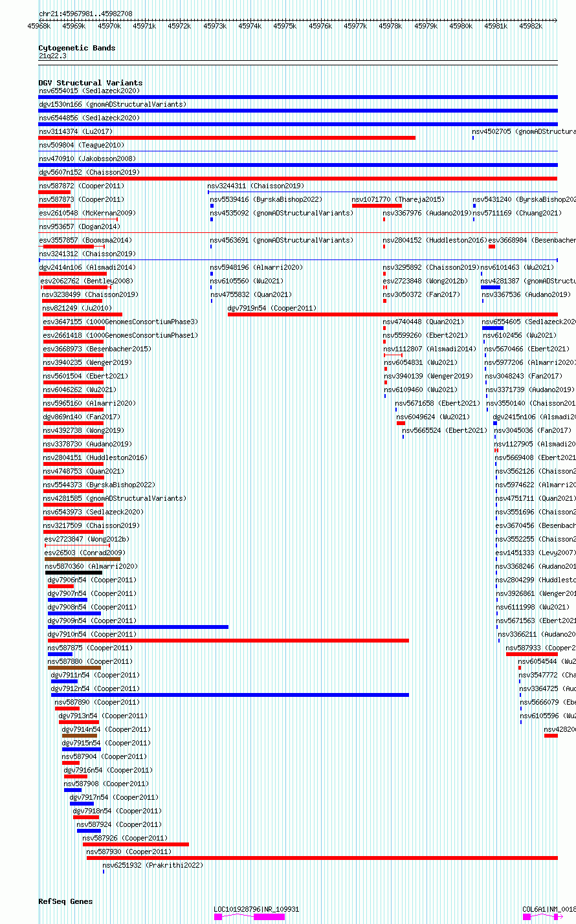
Task: Click nsv4535092 gnomAD variant label
Action: (x=282, y=213)
